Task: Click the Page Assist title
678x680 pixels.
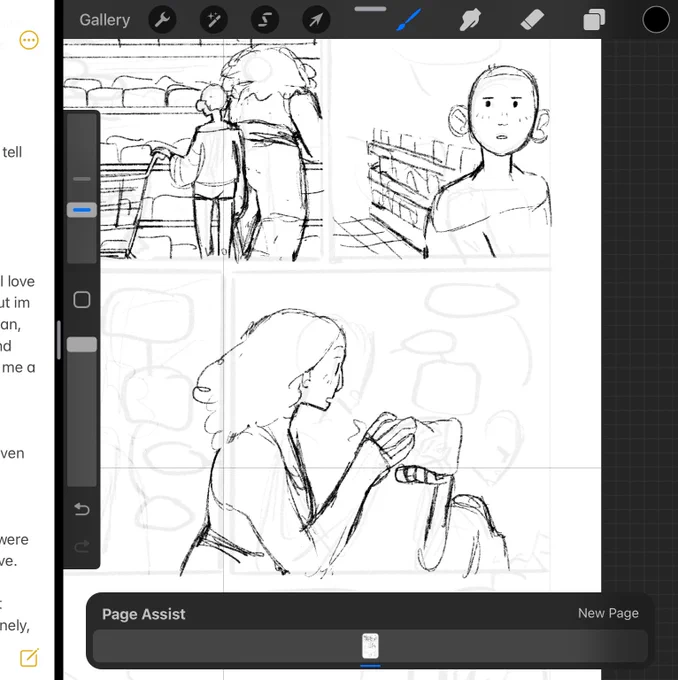Action: (x=144, y=614)
